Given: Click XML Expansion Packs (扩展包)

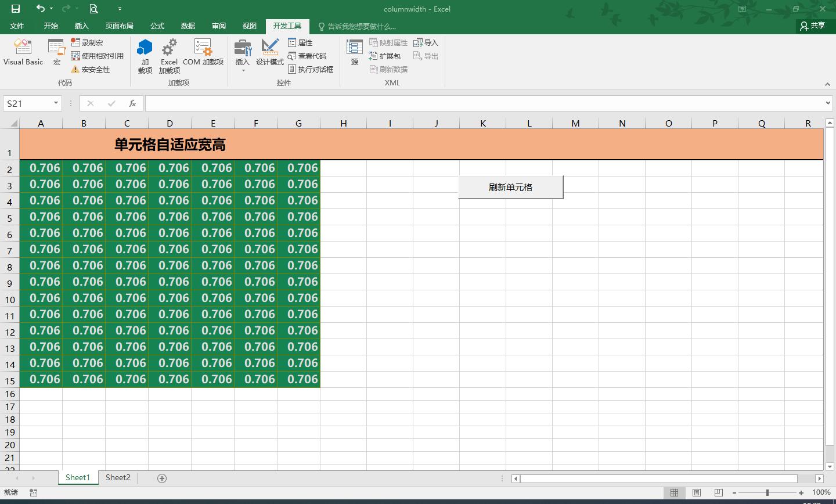Looking at the screenshot, I should (x=384, y=56).
